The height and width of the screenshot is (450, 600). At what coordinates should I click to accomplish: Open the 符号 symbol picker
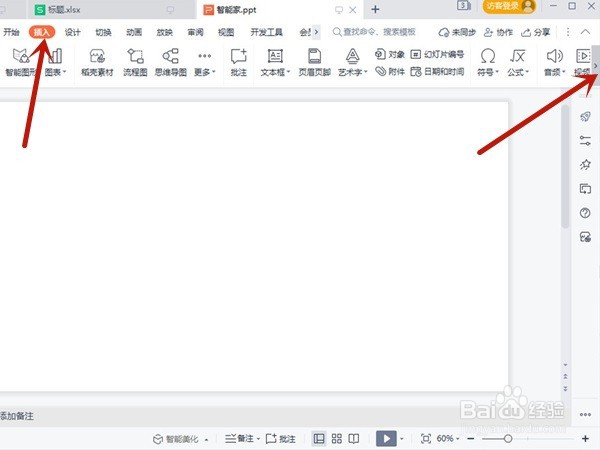tap(488, 62)
